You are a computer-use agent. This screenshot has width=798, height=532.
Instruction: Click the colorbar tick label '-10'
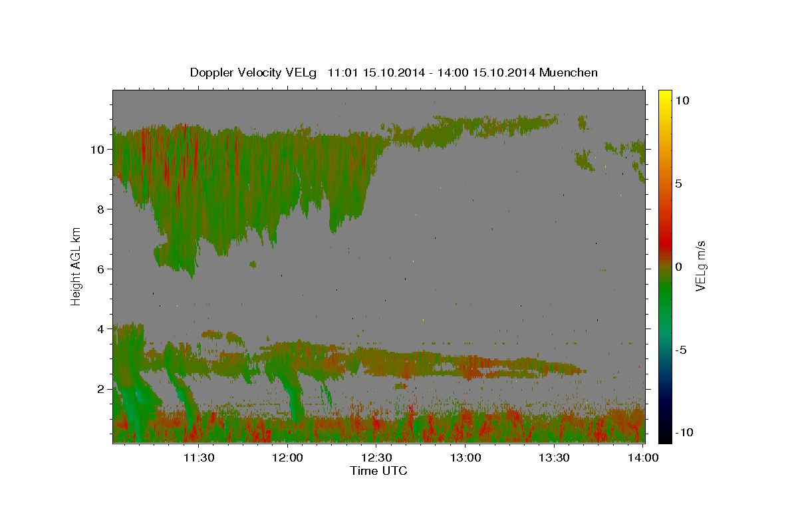point(684,432)
